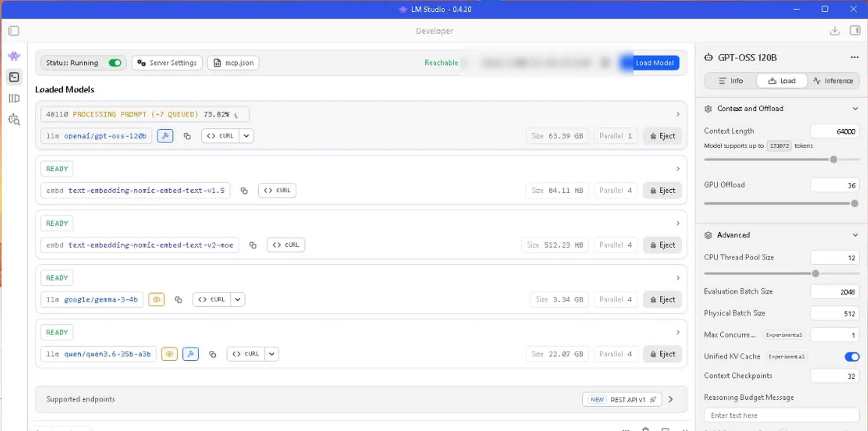Click the Context Checkpoints value field
The width and height of the screenshot is (868, 431).
pyautogui.click(x=835, y=376)
